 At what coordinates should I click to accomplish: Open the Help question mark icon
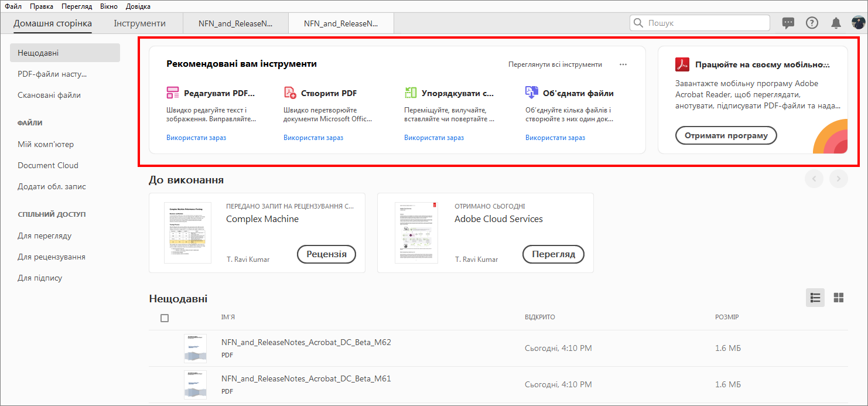(812, 23)
